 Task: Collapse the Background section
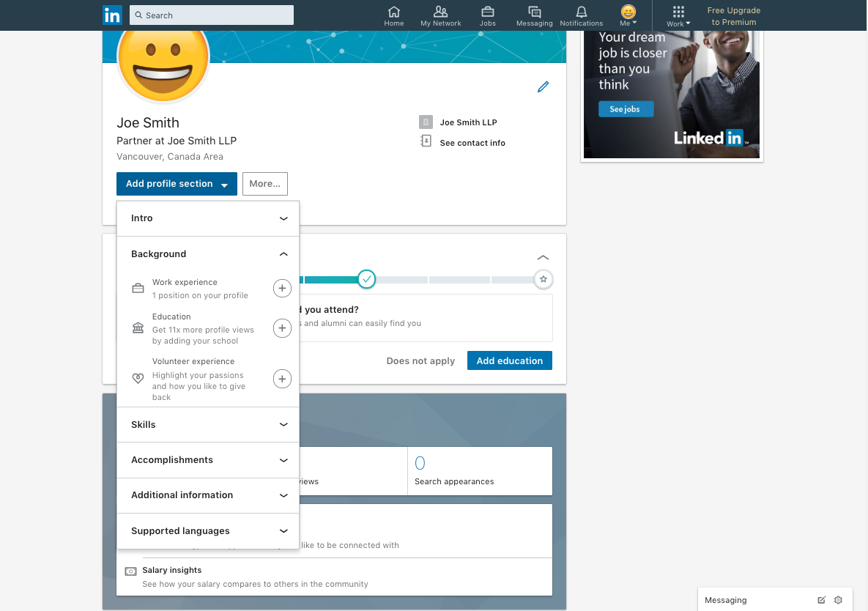[x=208, y=254]
